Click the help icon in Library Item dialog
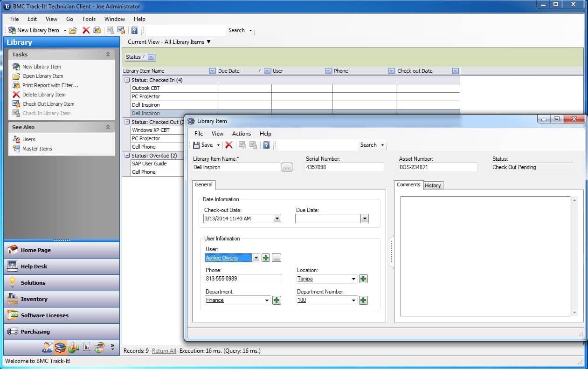Viewport: 588px width, 369px height. [x=266, y=145]
